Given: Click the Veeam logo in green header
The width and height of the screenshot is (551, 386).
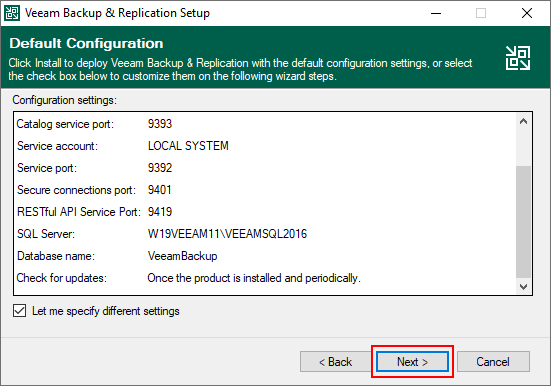Looking at the screenshot, I should click(x=518, y=58).
